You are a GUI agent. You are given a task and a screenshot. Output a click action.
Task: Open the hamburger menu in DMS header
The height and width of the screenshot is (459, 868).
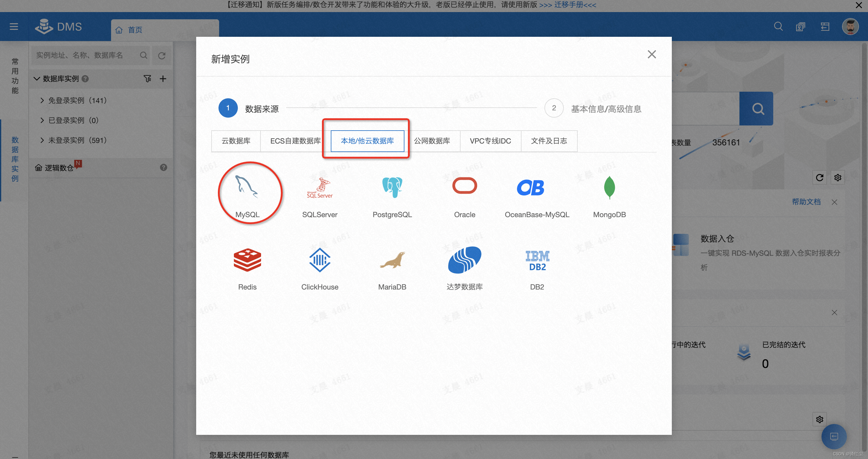14,27
